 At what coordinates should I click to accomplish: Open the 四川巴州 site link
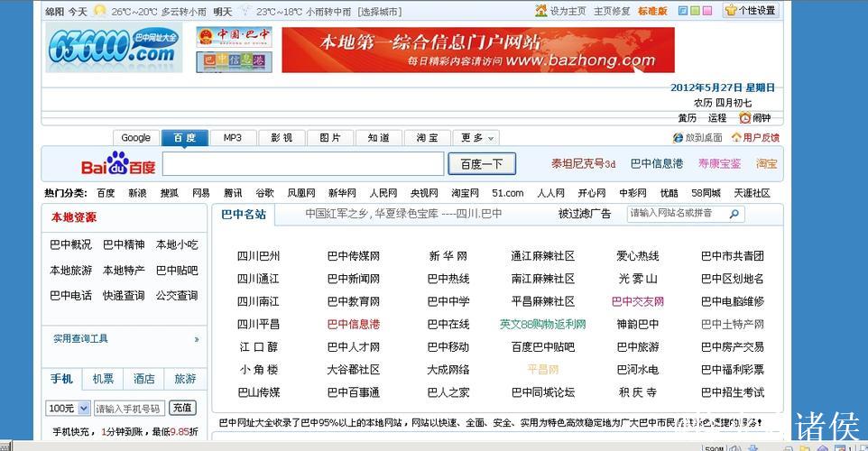point(259,256)
